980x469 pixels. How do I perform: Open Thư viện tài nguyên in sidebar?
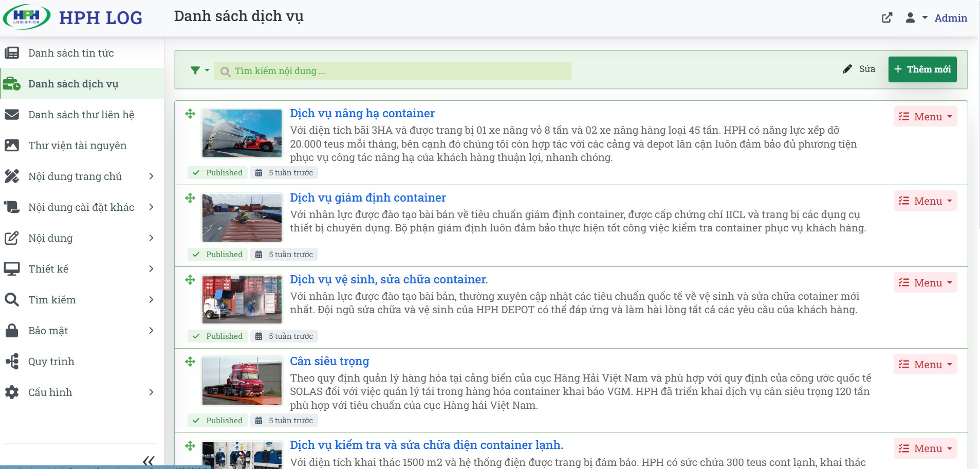point(77,146)
